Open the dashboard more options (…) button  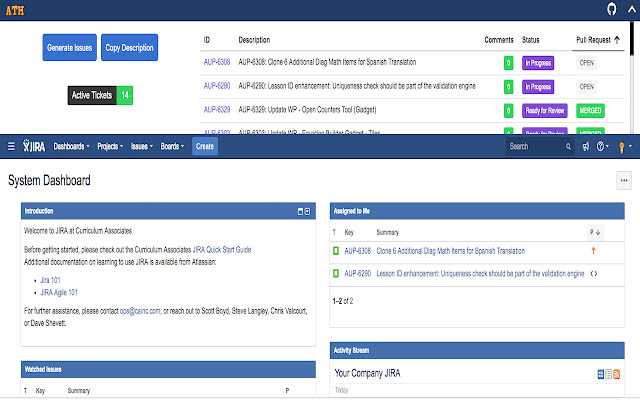point(624,180)
